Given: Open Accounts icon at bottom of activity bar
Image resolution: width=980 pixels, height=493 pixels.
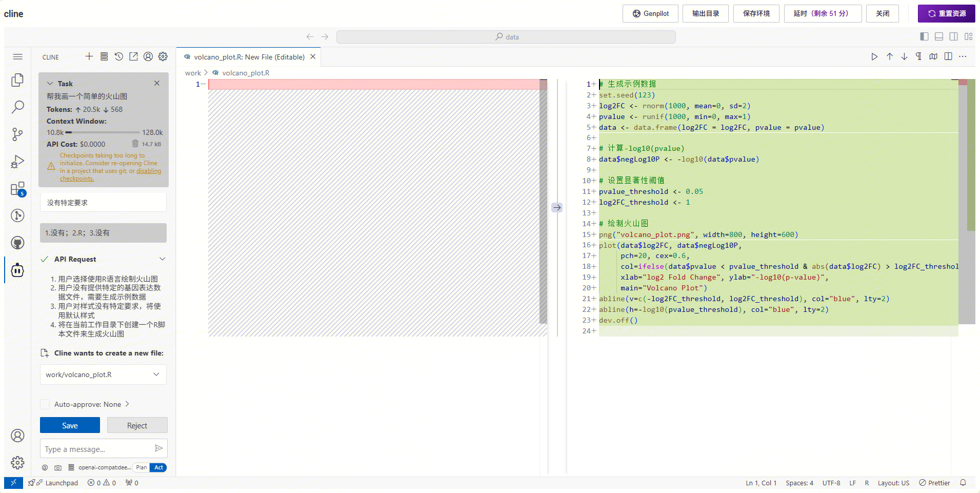Looking at the screenshot, I should click(x=17, y=436).
